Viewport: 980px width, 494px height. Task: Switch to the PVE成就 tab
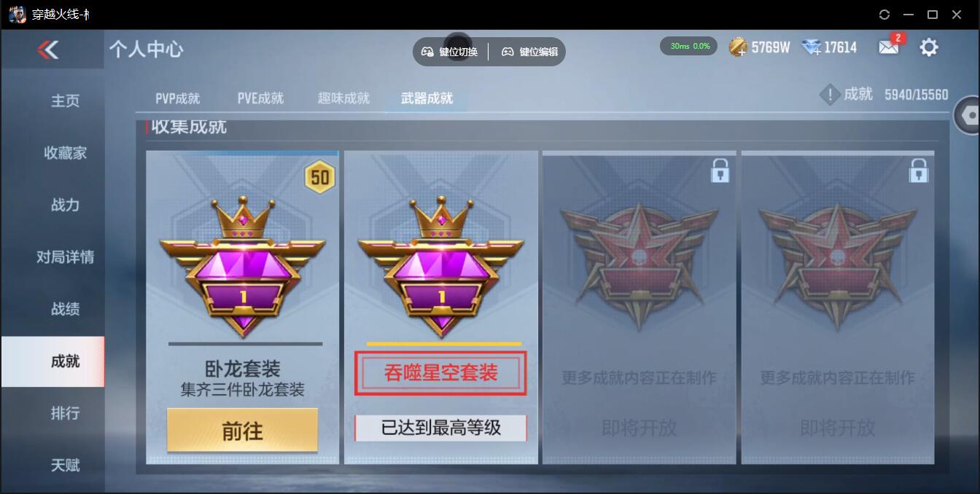pos(260,98)
